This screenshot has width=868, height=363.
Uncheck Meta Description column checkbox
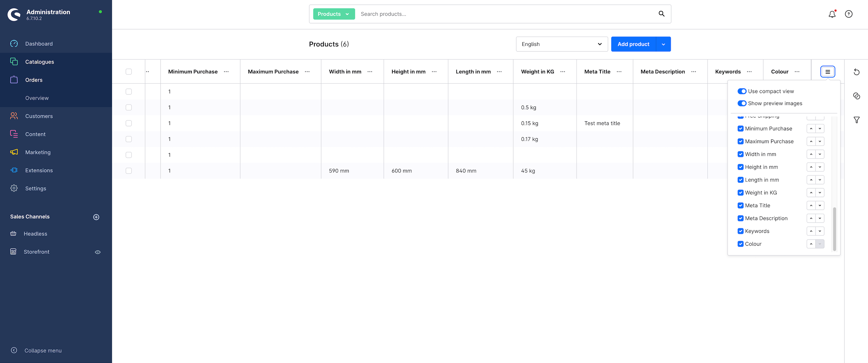click(x=740, y=218)
